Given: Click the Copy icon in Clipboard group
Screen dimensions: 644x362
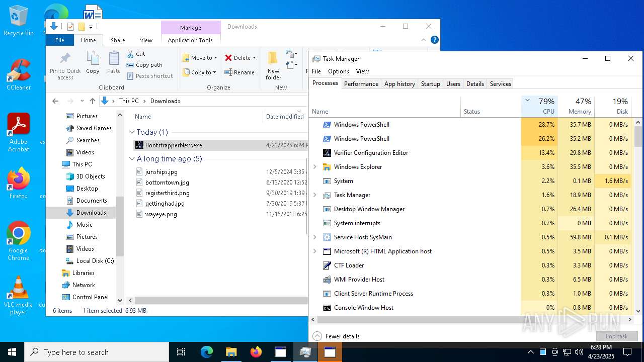Looking at the screenshot, I should [93, 59].
